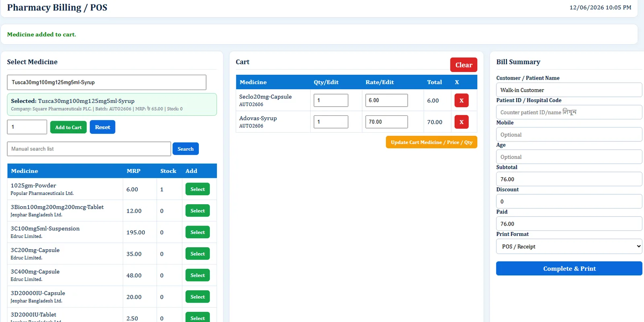Click Patient ID / Hospital Code field
Screen dimensions: 644x322
569,112
